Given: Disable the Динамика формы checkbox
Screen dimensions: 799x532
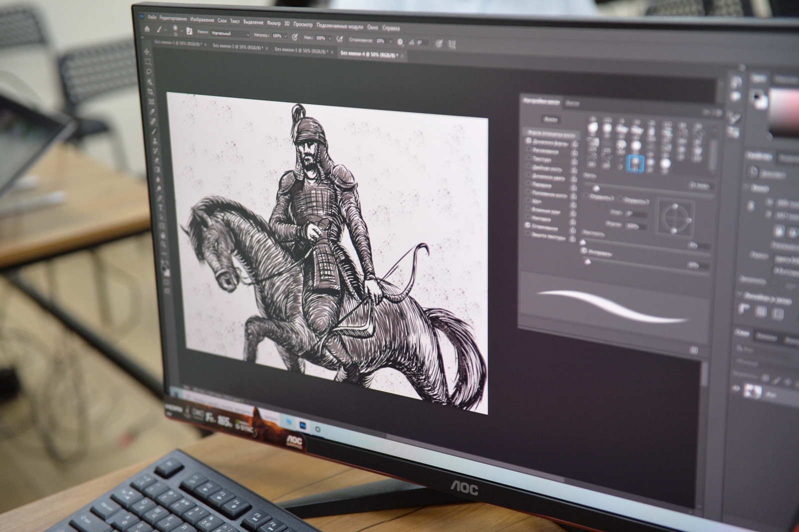Looking at the screenshot, I should (528, 141).
